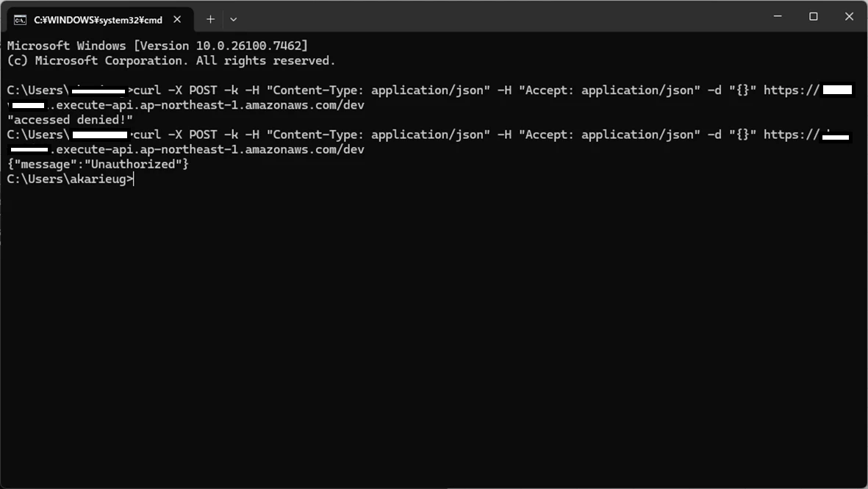868x489 pixels.
Task: Close the cmd tab with its X
Action: (177, 19)
